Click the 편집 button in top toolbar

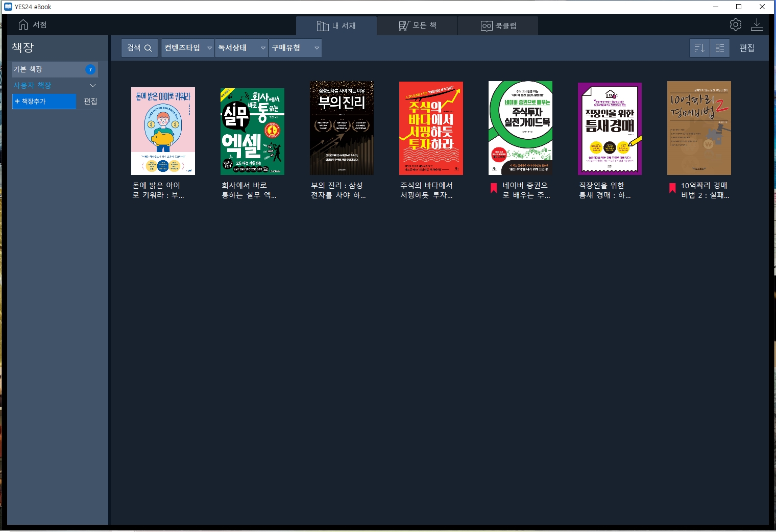[x=747, y=48]
